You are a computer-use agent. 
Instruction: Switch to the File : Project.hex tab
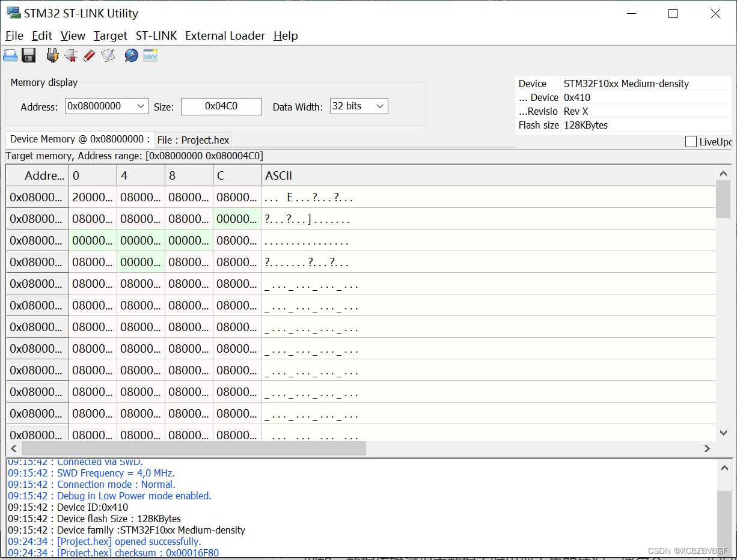(x=192, y=139)
